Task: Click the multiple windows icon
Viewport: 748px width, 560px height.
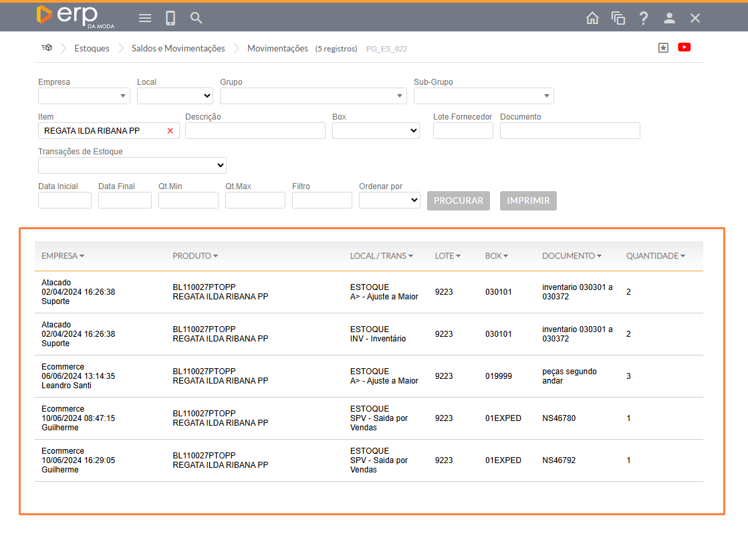Action: click(618, 18)
